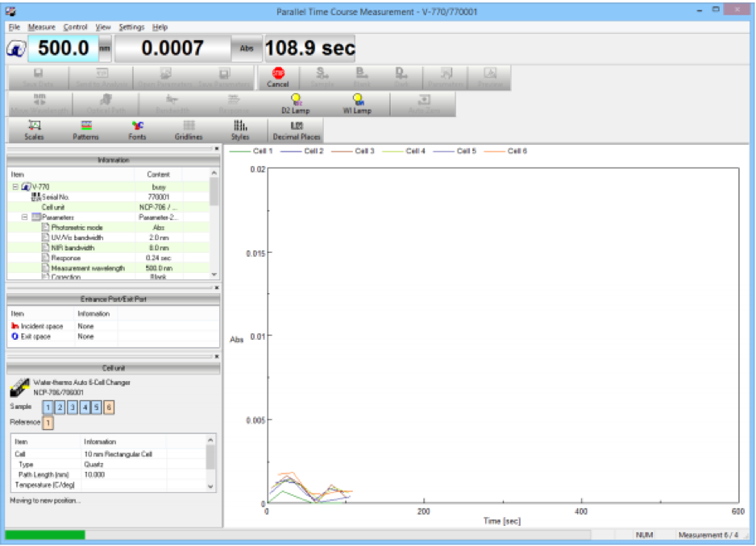The width and height of the screenshot is (756, 546).
Task: Toggle the WI Lamp
Action: pos(359,101)
